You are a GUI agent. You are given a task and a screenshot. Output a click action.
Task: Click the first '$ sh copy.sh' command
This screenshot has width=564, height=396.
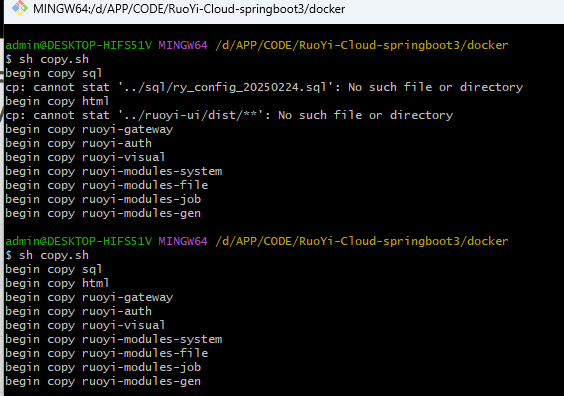47,59
